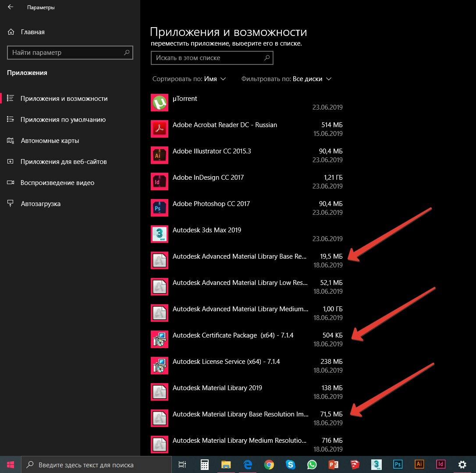Viewport: 476px width, 473px height.
Task: Select Autodesk License Service (x64) - 7.1.4 text
Action: coord(226,362)
